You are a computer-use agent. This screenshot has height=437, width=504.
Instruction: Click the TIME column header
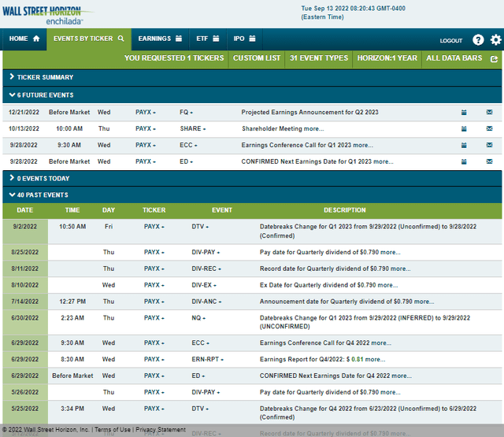pos(72,210)
